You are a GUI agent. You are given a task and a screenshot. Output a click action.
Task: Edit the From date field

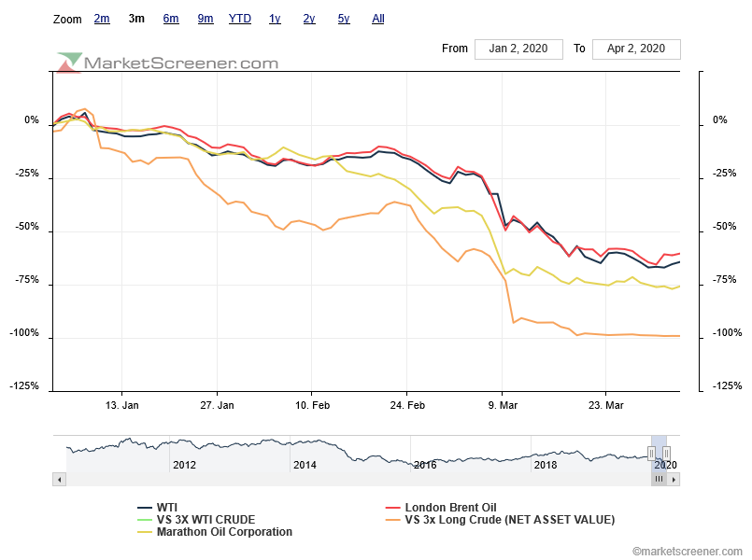518,49
